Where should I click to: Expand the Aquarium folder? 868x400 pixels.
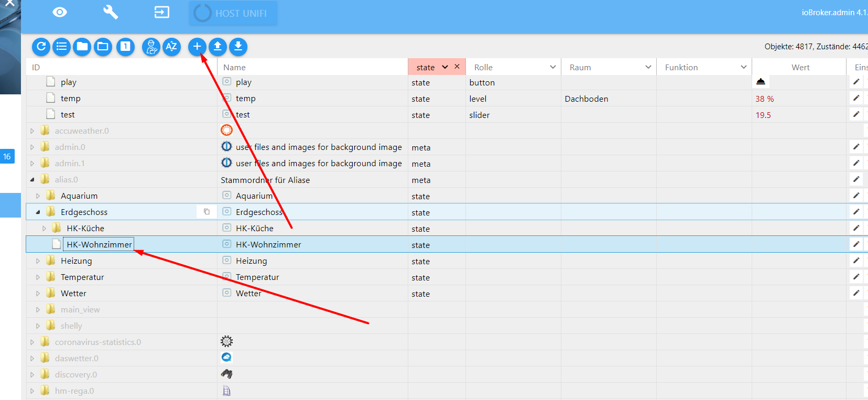click(x=38, y=196)
